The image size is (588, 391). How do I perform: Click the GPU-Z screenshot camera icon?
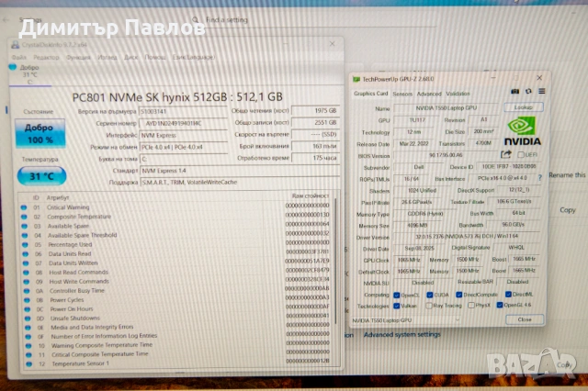point(515,93)
